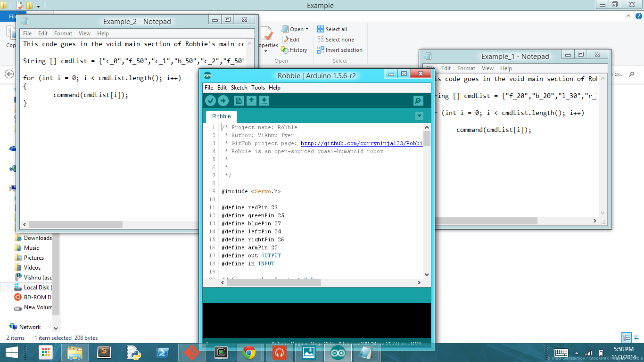644x362 pixels.
Task: Open Sublime Text from the taskbar
Action: click(x=104, y=353)
